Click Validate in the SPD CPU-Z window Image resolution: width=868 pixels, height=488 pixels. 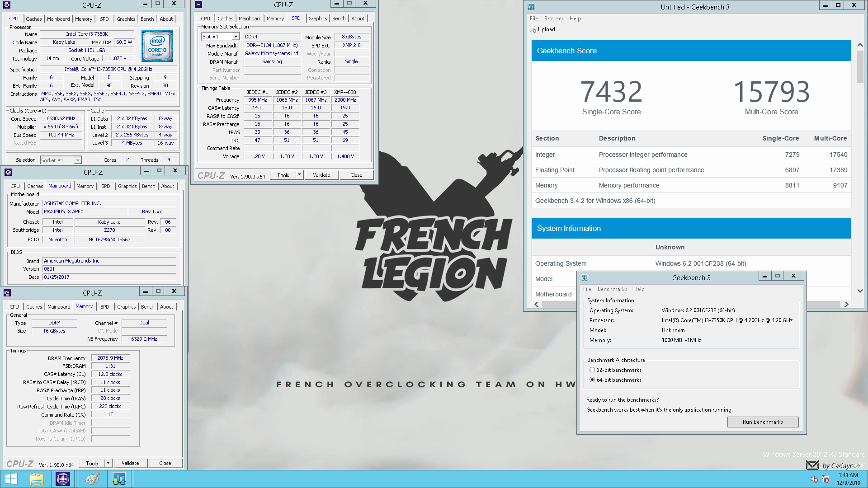(321, 175)
